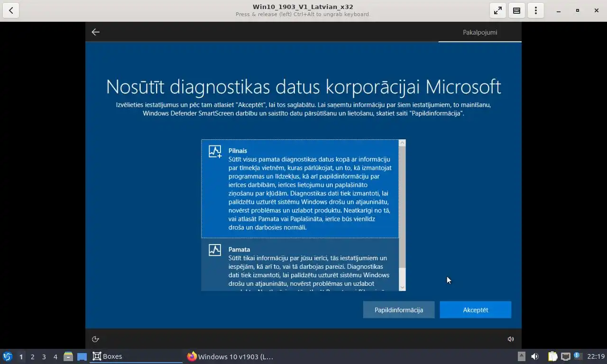Open the ease of access icon
The image size is (607, 364).
pos(95,339)
